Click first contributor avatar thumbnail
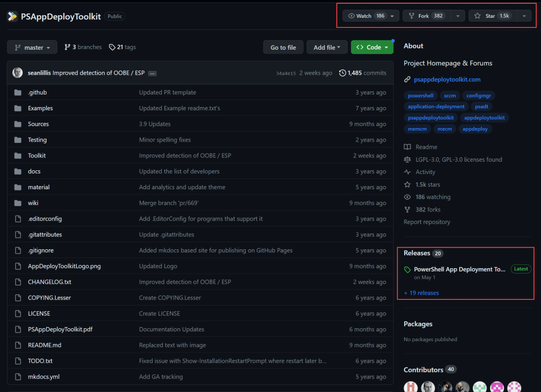Image resolution: width=541 pixels, height=392 pixels. tap(411, 387)
